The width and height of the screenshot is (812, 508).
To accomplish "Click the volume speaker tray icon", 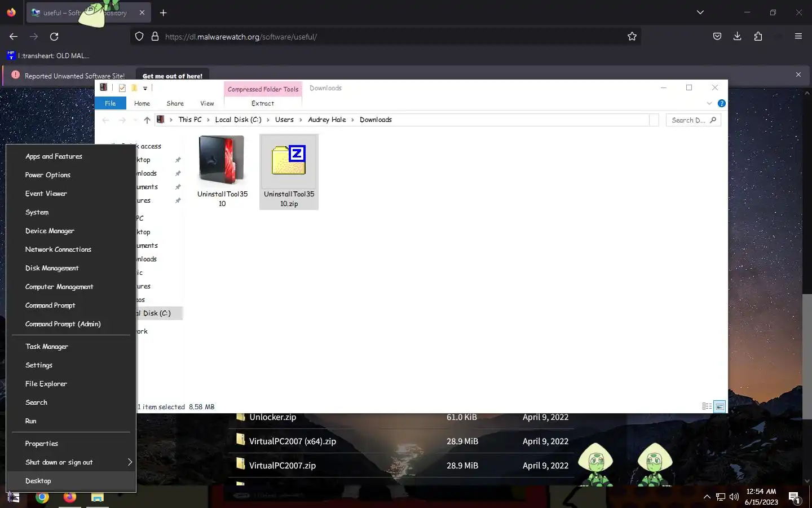I will pos(734,497).
